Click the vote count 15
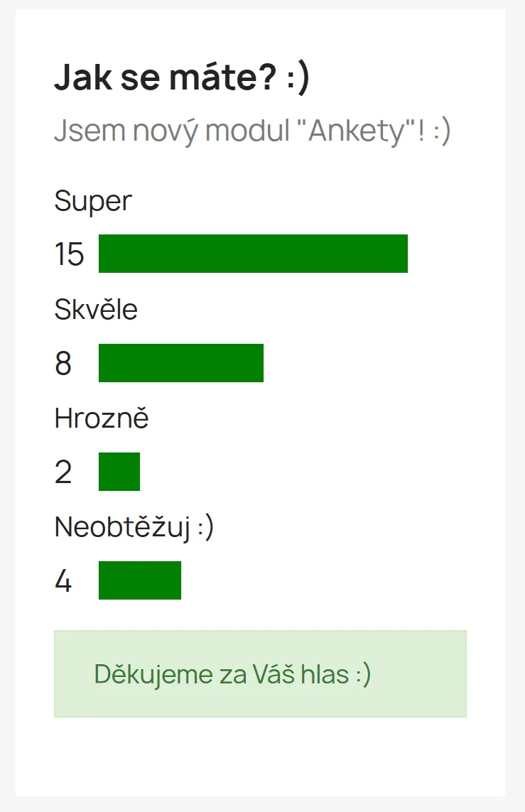525x812 pixels. pos(69,254)
